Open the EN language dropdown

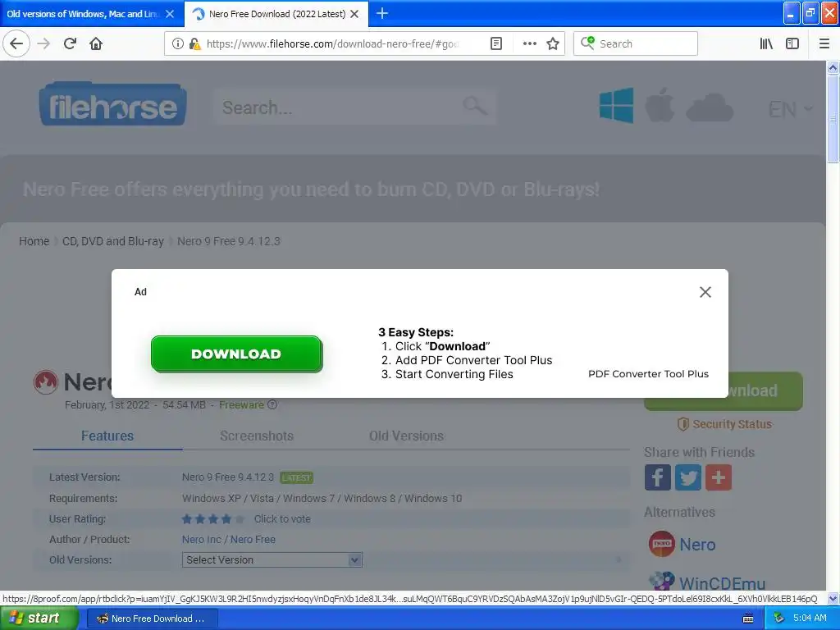tap(791, 109)
